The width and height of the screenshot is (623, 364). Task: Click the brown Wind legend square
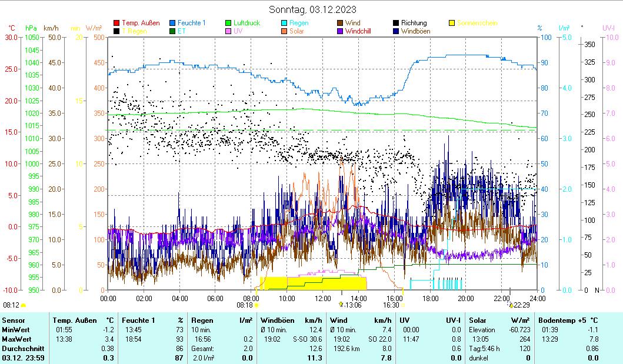341,23
